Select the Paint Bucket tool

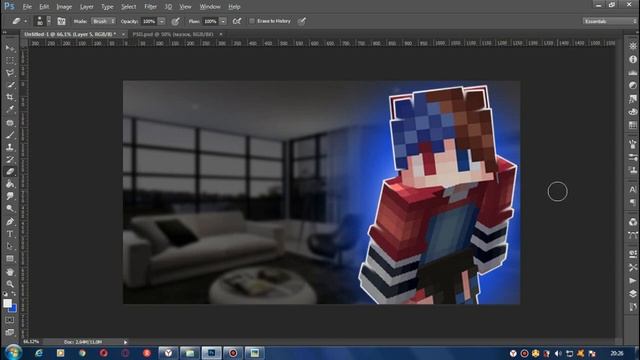click(x=10, y=184)
